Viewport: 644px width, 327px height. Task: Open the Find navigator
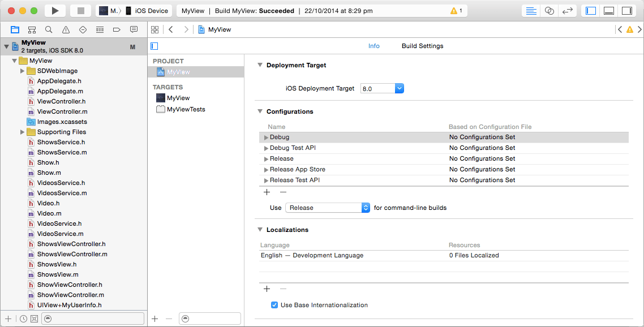(49, 29)
